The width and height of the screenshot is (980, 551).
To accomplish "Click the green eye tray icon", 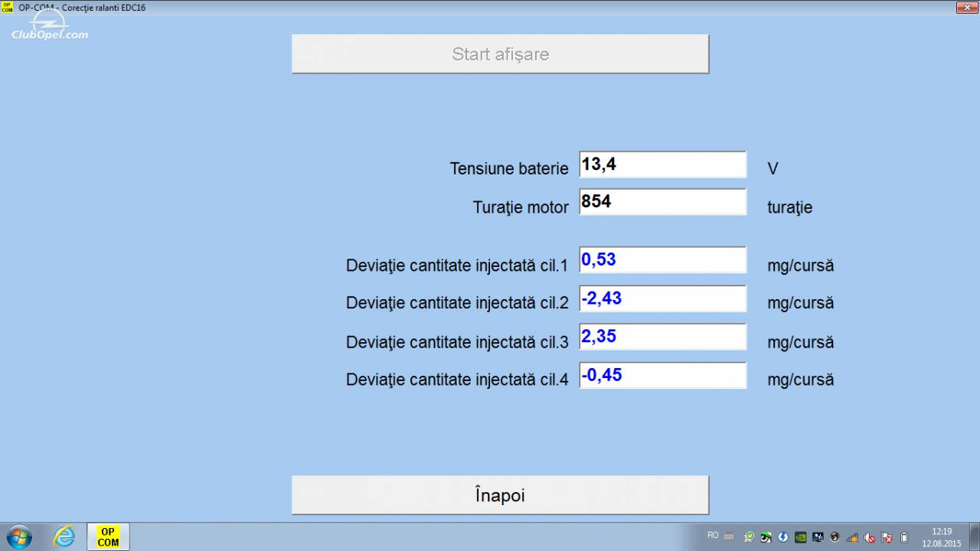I will [x=766, y=537].
